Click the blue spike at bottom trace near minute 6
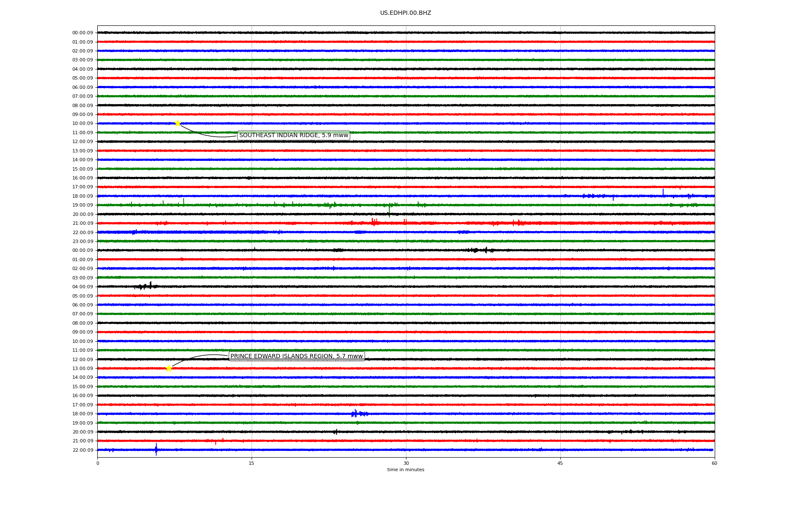The width and height of the screenshot is (812, 508). [156, 450]
